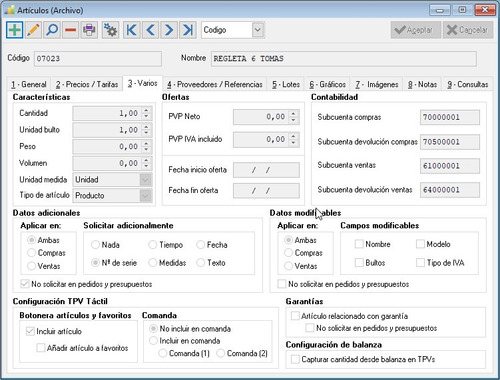This screenshot has width=500, height=380.
Task: Go to first record arrow icon
Action: click(132, 30)
